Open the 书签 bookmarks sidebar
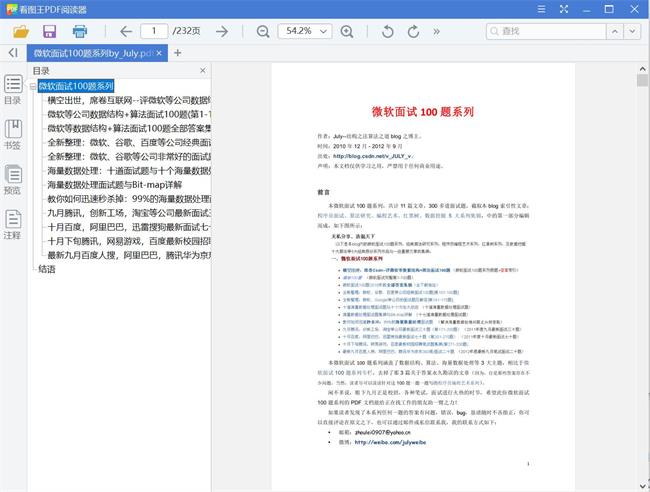The height and width of the screenshot is (492, 650). (x=13, y=134)
